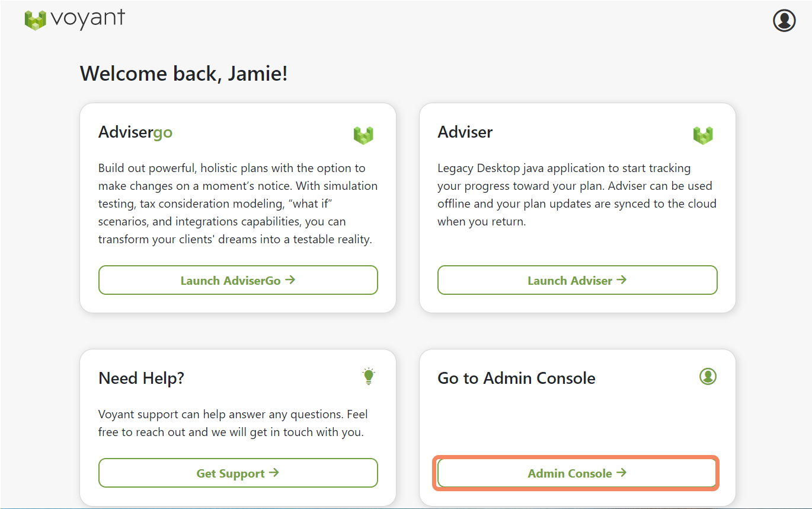Click the Need Help? heading
Viewport: 812px width, 509px height.
141,378
